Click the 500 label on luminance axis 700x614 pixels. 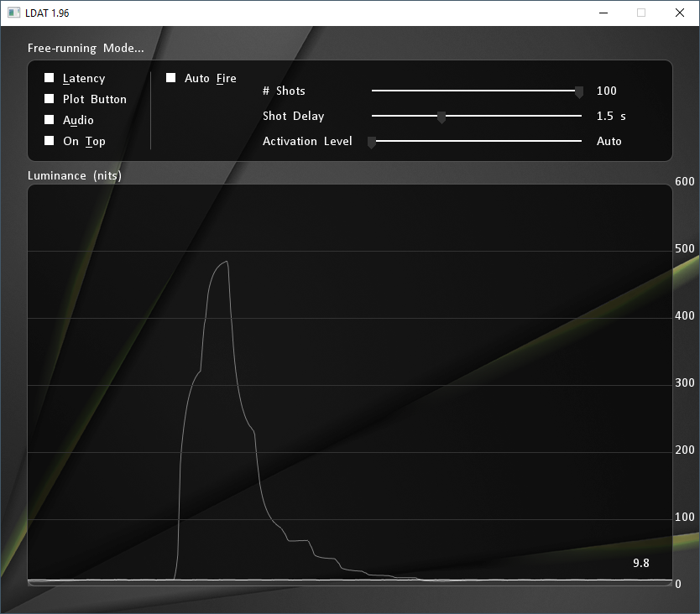tap(685, 248)
